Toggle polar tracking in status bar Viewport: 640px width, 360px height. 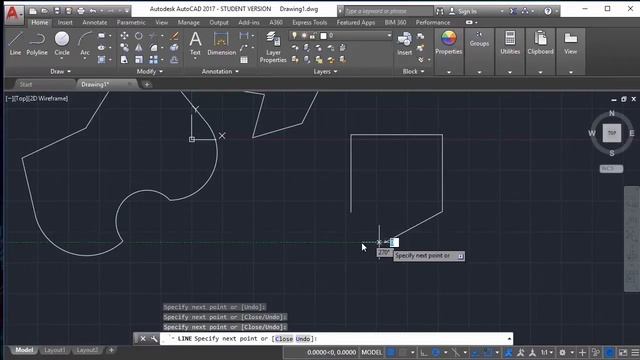(436, 352)
